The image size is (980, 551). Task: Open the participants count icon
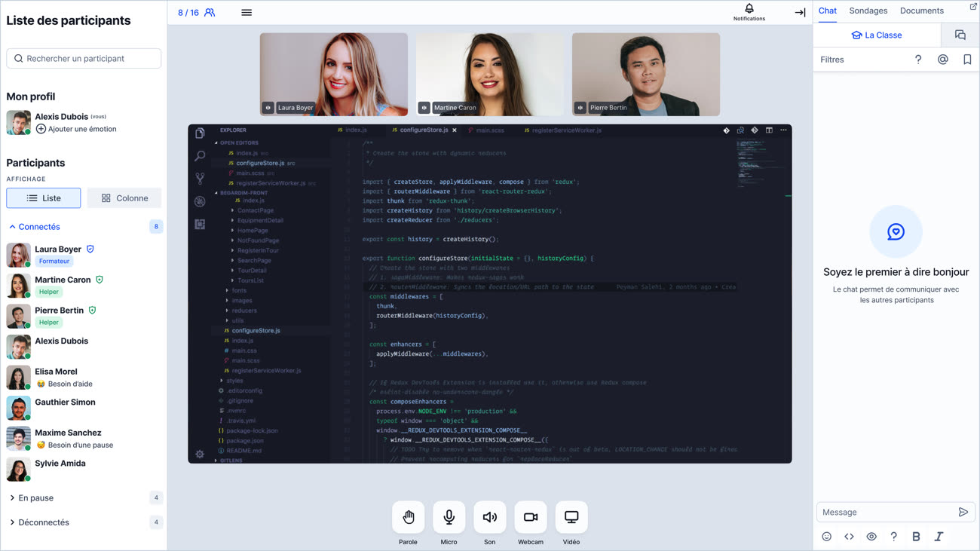coord(210,12)
